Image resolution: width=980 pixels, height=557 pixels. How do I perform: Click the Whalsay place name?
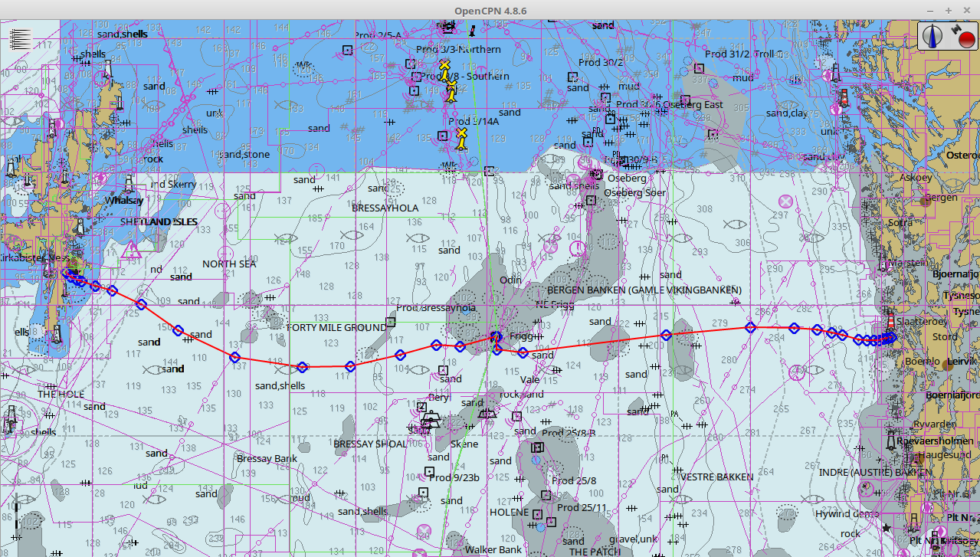pyautogui.click(x=124, y=201)
